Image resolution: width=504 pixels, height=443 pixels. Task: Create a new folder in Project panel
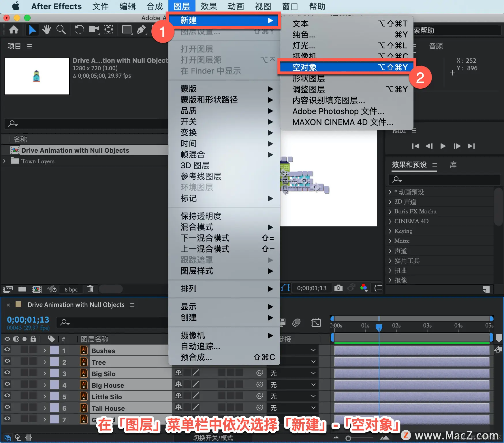click(x=22, y=289)
